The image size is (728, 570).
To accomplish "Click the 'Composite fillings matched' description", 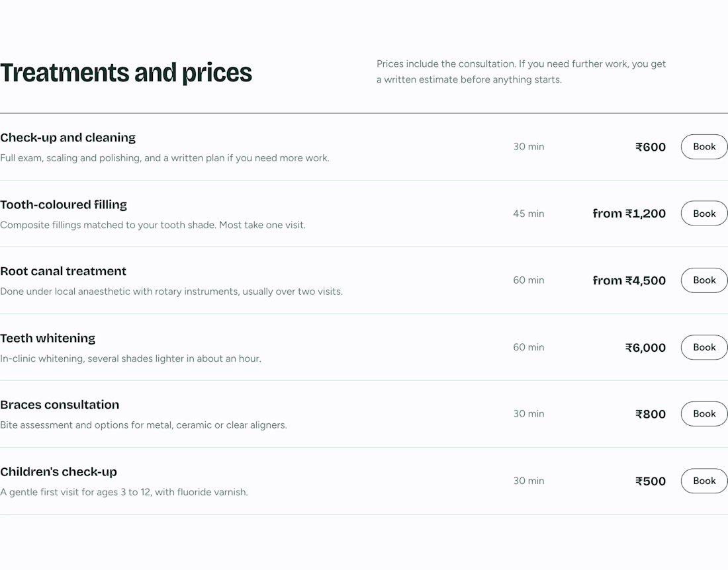I will (x=153, y=225).
